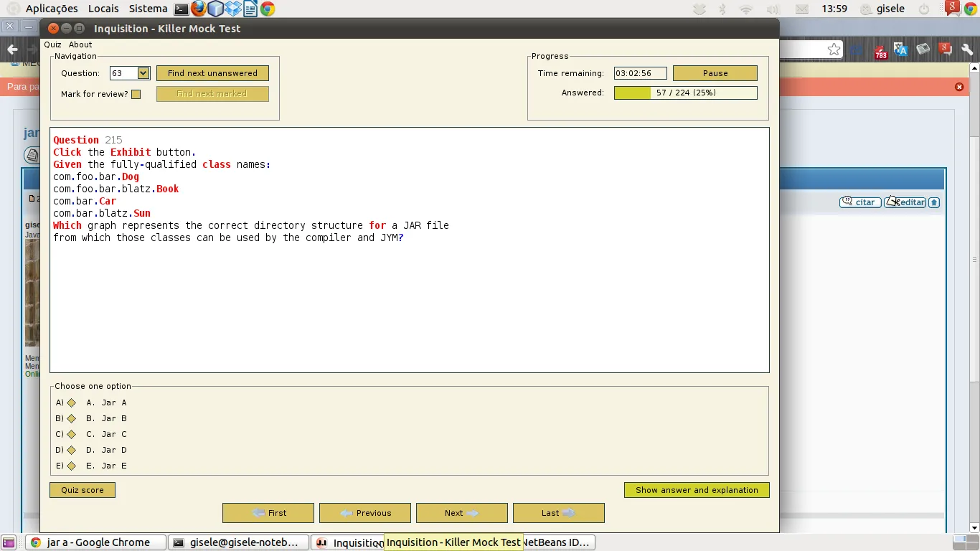Viewport: 980px width, 551px height.
Task: Open Chrome's wrench settings menu
Action: pos(967,50)
